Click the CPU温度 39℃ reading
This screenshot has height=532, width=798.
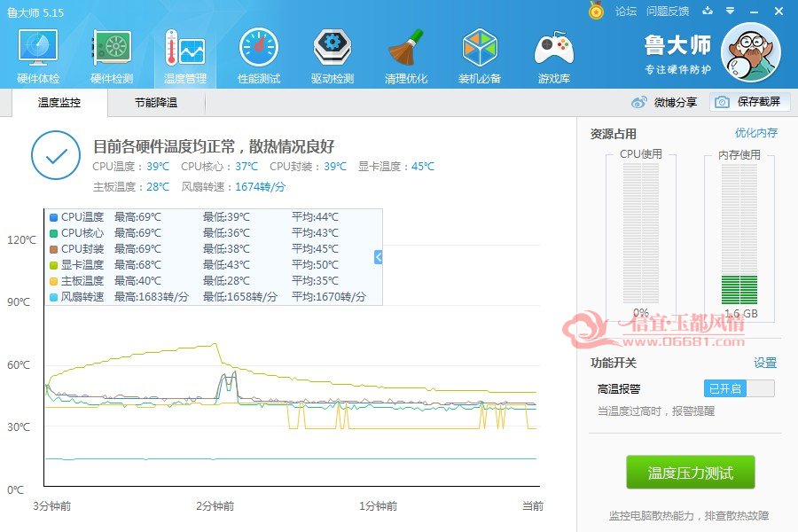coord(131,167)
